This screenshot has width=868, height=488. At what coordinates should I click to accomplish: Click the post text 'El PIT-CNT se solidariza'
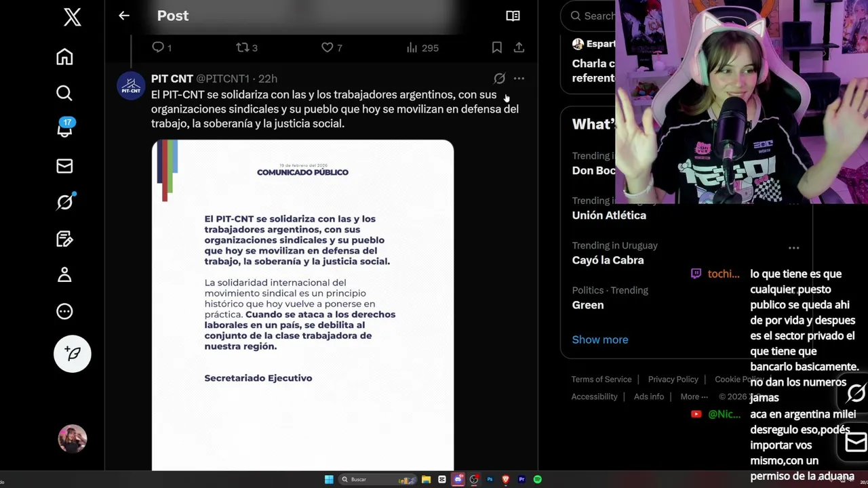tap(335, 109)
